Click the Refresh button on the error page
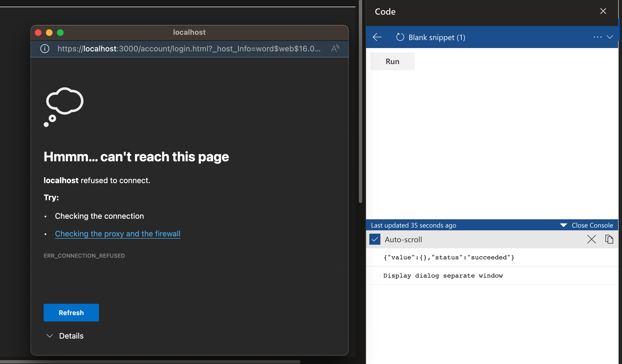Viewport: 622px width, 364px height. (x=71, y=312)
